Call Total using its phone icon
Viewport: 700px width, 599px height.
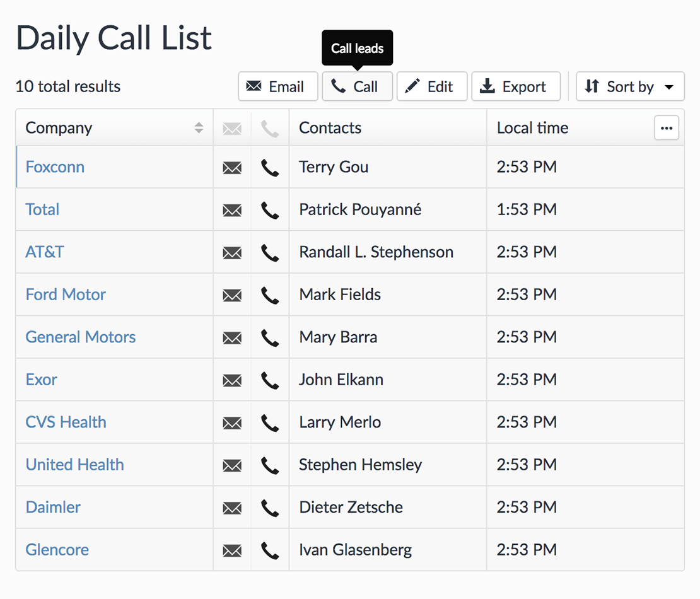tap(270, 210)
